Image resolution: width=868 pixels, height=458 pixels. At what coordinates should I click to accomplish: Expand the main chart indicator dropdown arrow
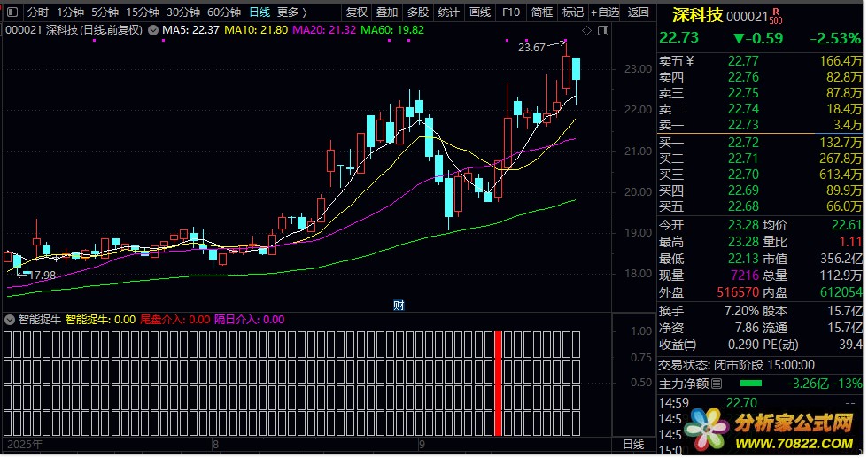(x=154, y=29)
